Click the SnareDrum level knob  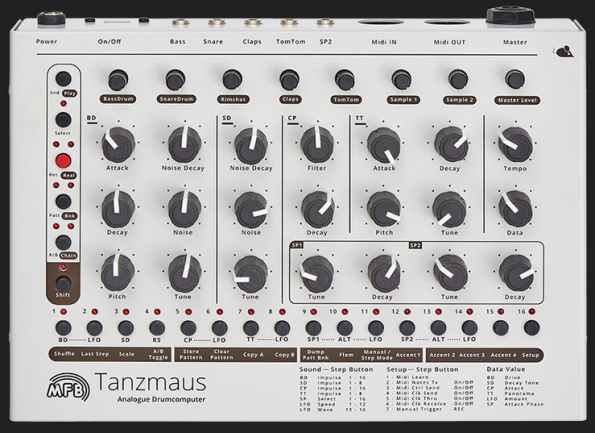[175, 80]
